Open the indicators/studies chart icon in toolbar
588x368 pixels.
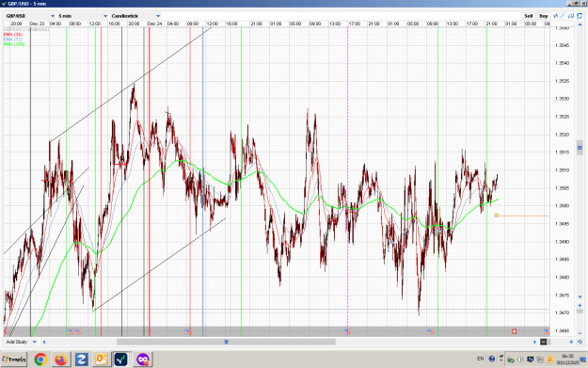556,16
